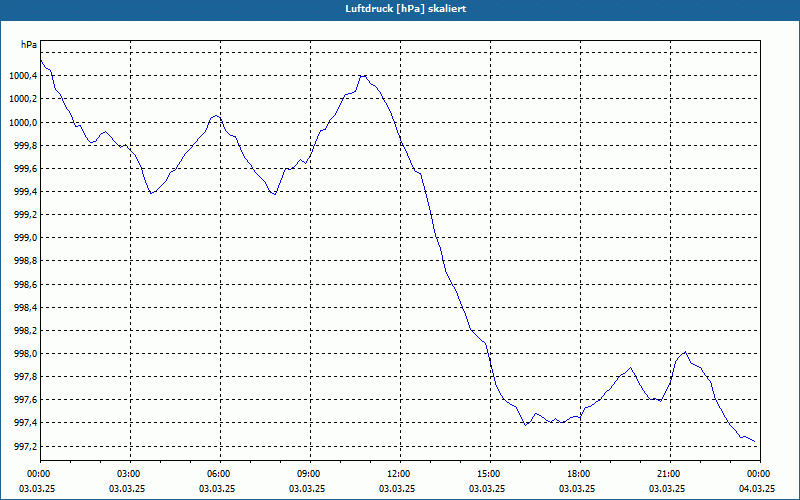The height and width of the screenshot is (500, 800).
Task: Click the 997,6 y-axis label
Action: (26, 400)
